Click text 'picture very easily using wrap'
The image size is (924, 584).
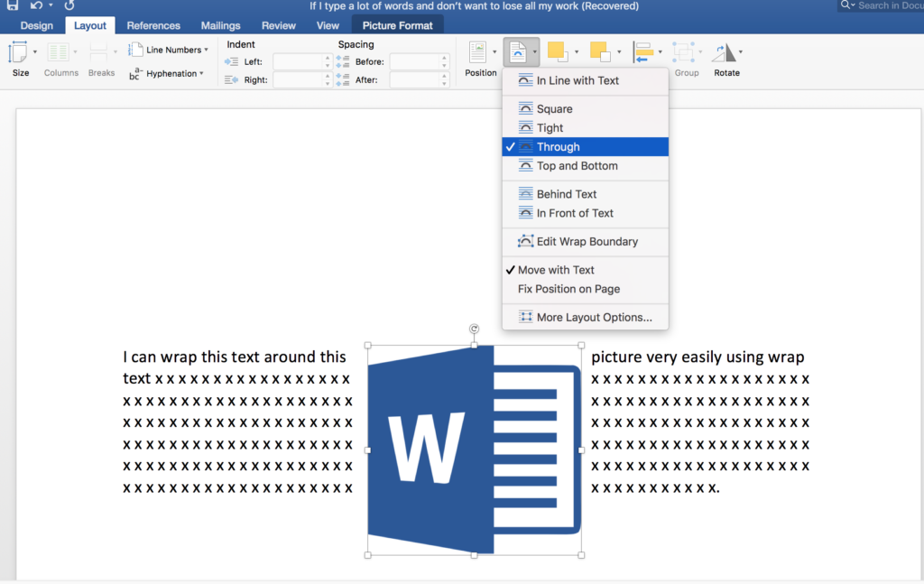(x=698, y=357)
